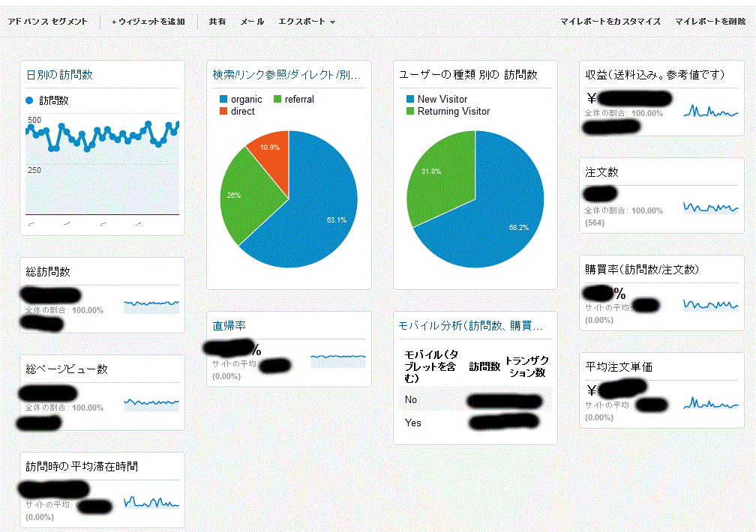Click the 平均注文単価 sparkline chart
Viewport: 756px width, 532px height.
click(x=711, y=404)
